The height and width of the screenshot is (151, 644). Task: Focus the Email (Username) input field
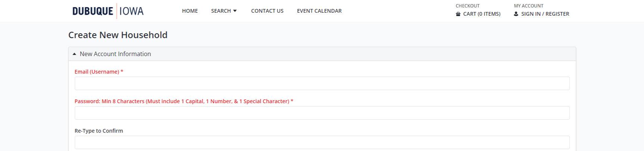[322, 83]
